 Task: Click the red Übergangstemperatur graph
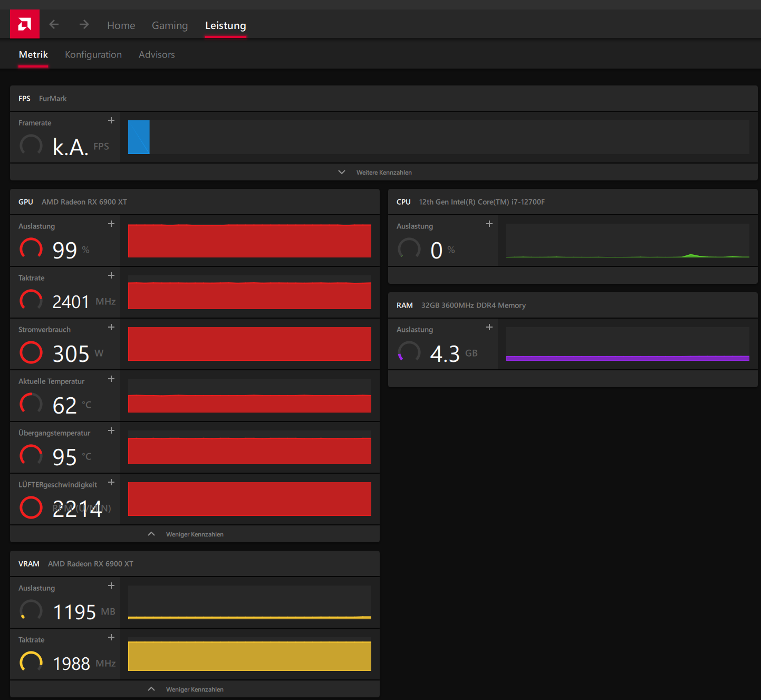[249, 447]
